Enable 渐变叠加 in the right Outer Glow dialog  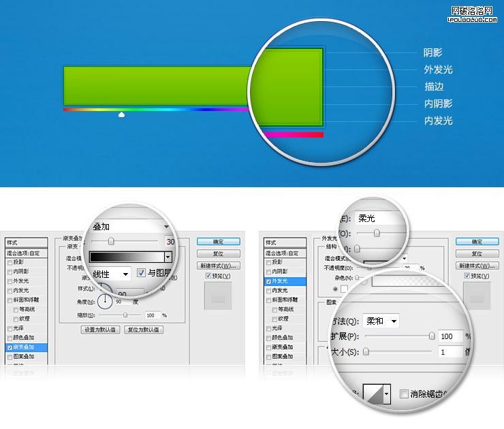tap(268, 348)
